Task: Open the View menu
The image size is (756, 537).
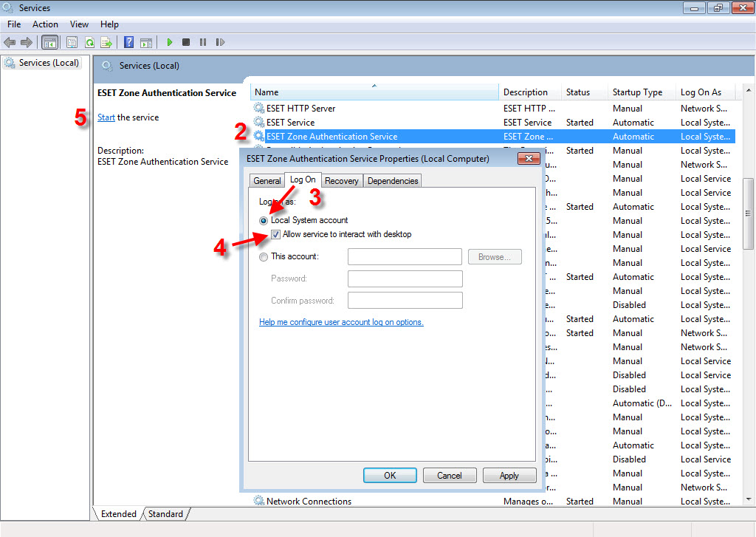Action: pos(79,24)
